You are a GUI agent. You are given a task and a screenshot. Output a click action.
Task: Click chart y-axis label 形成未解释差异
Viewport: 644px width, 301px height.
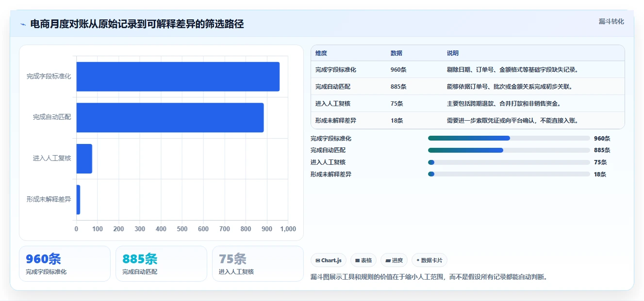tap(49, 199)
